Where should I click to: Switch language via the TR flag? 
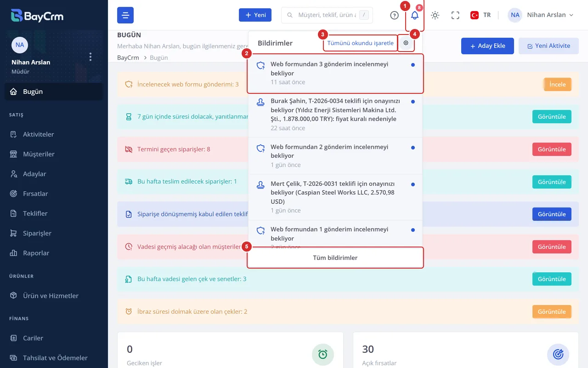(x=481, y=15)
